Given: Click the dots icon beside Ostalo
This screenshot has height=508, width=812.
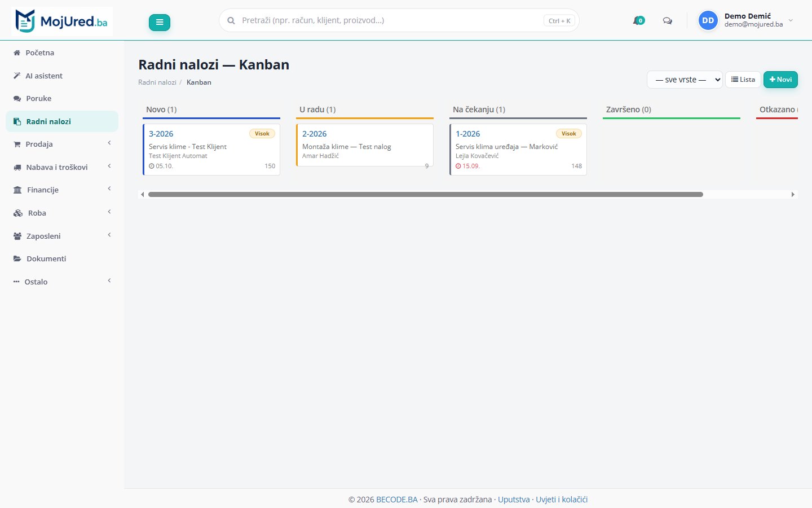Looking at the screenshot, I should click(16, 282).
